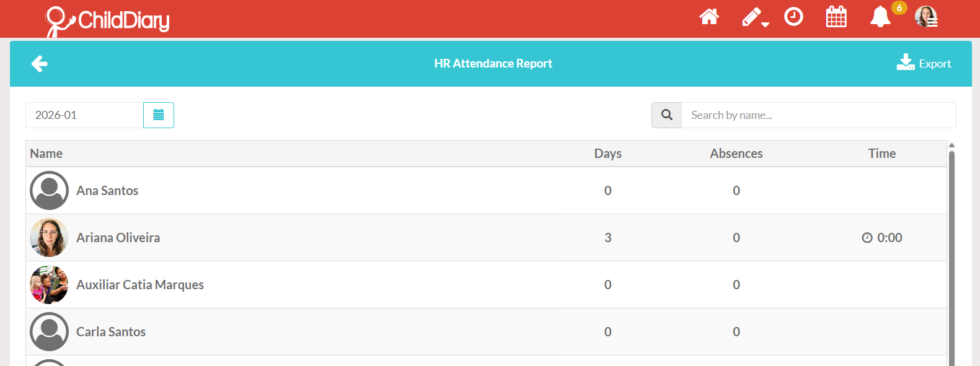Open the pencil edit dropdown menu

tap(756, 17)
